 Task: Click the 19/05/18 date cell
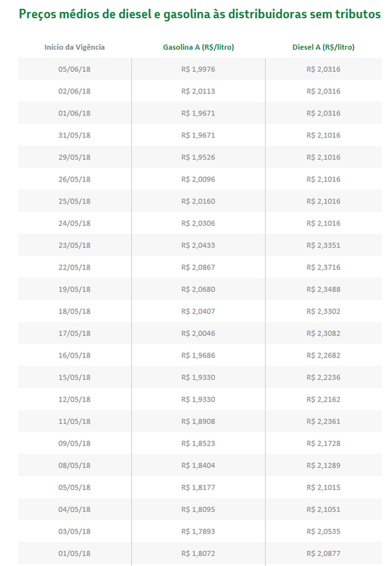tap(74, 289)
